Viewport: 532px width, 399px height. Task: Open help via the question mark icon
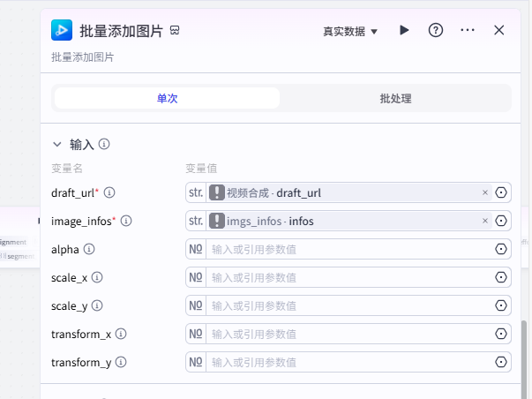pyautogui.click(x=435, y=30)
